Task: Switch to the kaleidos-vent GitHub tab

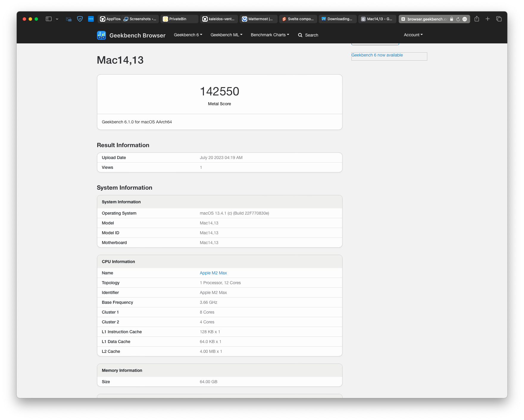Action: coord(219,19)
